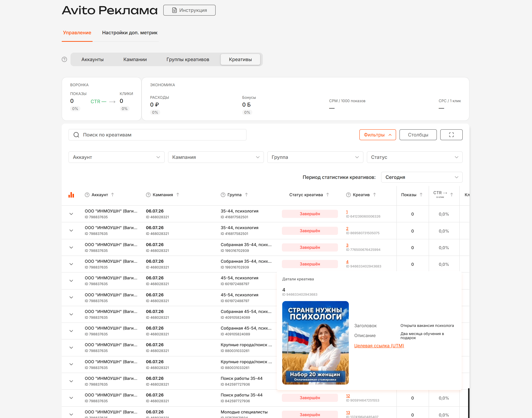Select the Кампании segment
The height and width of the screenshot is (418, 532).
pyautogui.click(x=135, y=59)
